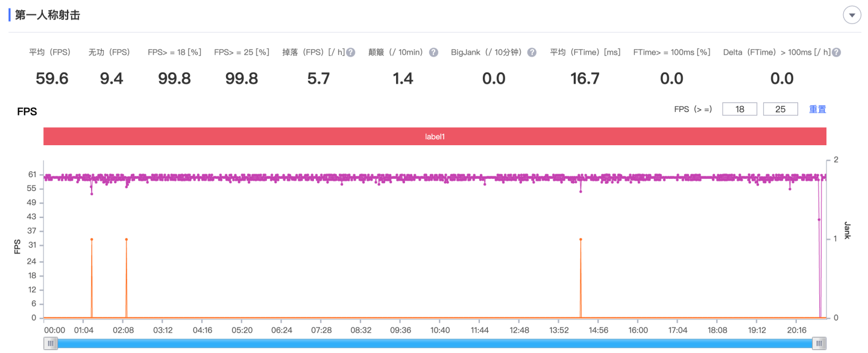Click the orange jank spike near 02:08

(126, 240)
